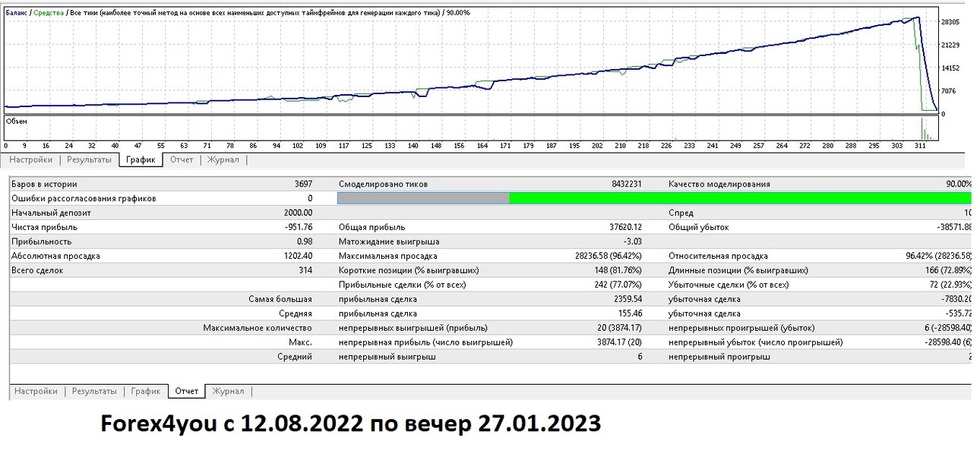Select the total trades value 314

tap(305, 270)
